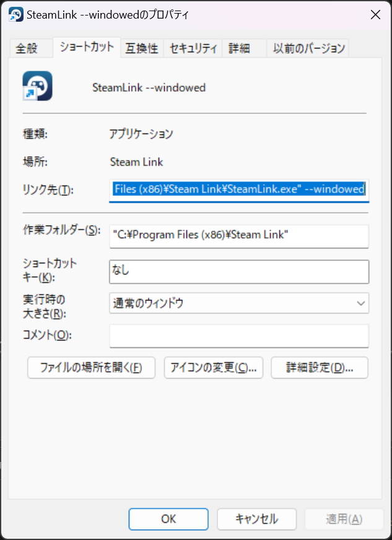Screen dimensions: 392x540
Task: Open the 互換性 tab
Action: [142, 48]
